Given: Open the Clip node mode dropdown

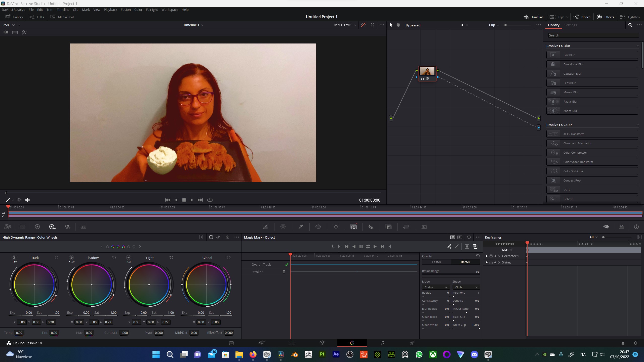Looking at the screenshot, I should [494, 25].
